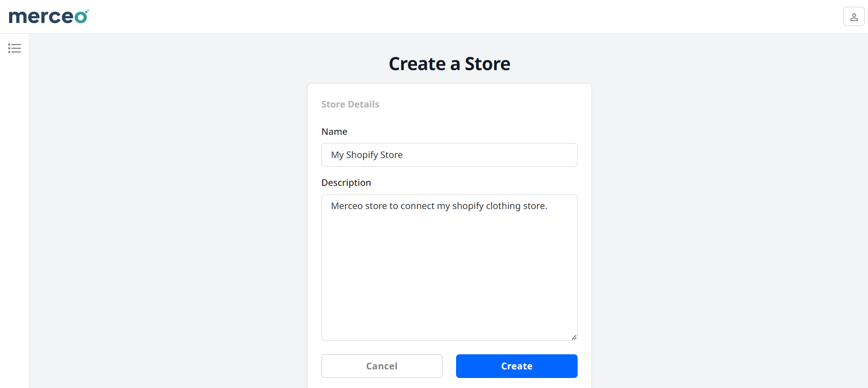Click the Name field label
868x388 pixels.
pyautogui.click(x=334, y=132)
